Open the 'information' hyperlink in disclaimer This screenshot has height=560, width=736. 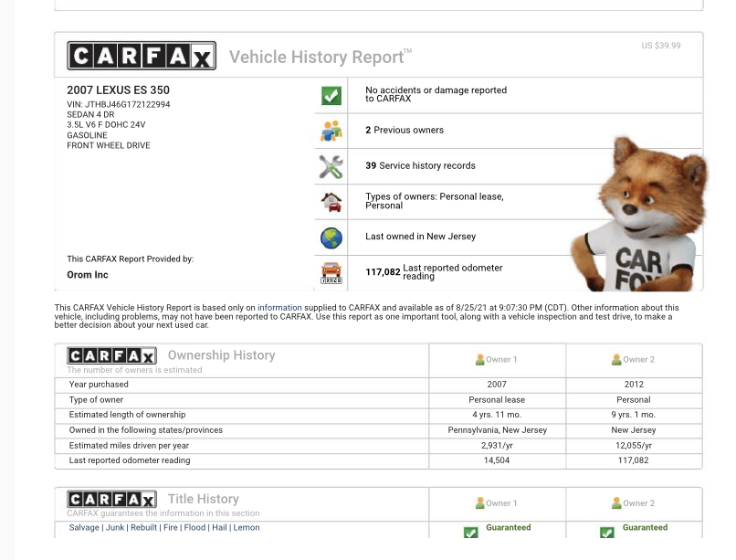(x=279, y=308)
